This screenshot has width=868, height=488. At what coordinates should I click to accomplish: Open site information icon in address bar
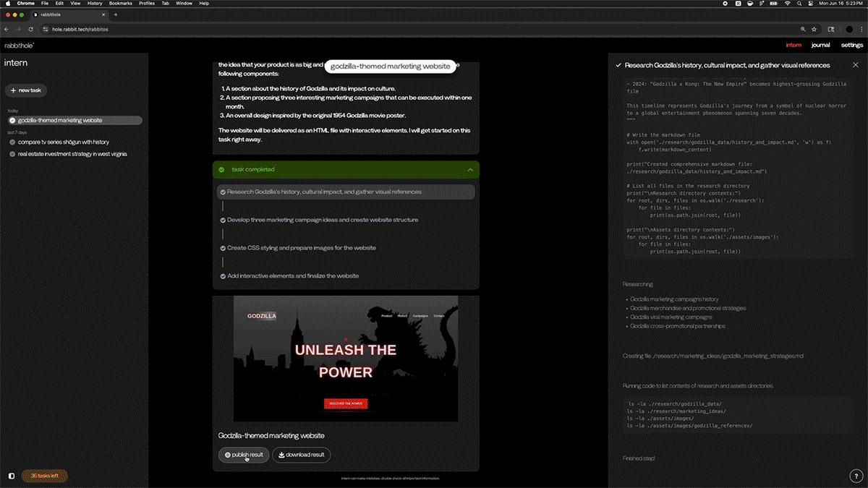[45, 29]
